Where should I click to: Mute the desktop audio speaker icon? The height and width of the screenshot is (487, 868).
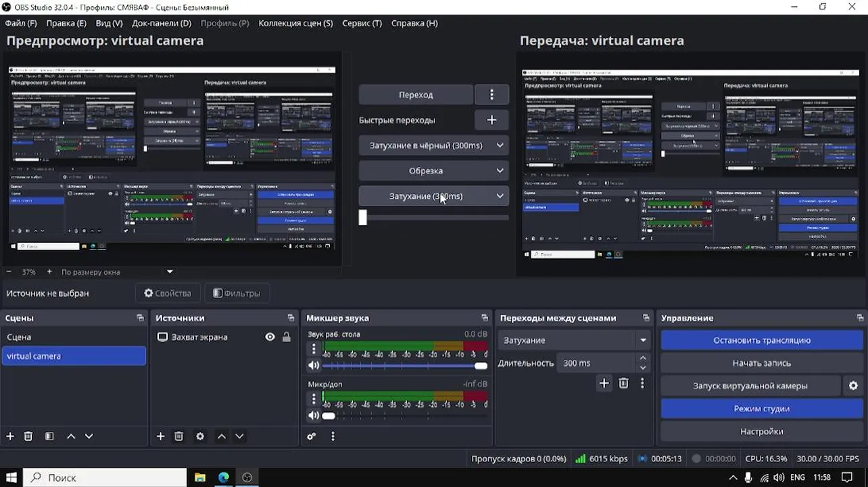314,365
